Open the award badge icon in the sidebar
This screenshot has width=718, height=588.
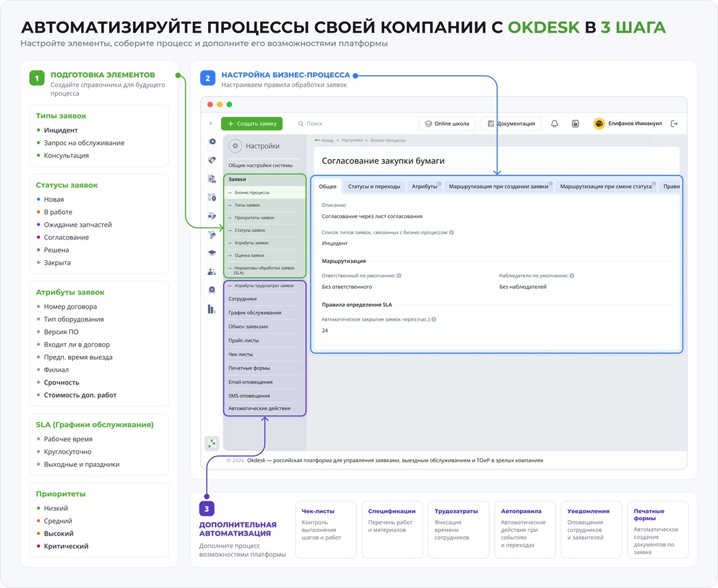[x=212, y=290]
